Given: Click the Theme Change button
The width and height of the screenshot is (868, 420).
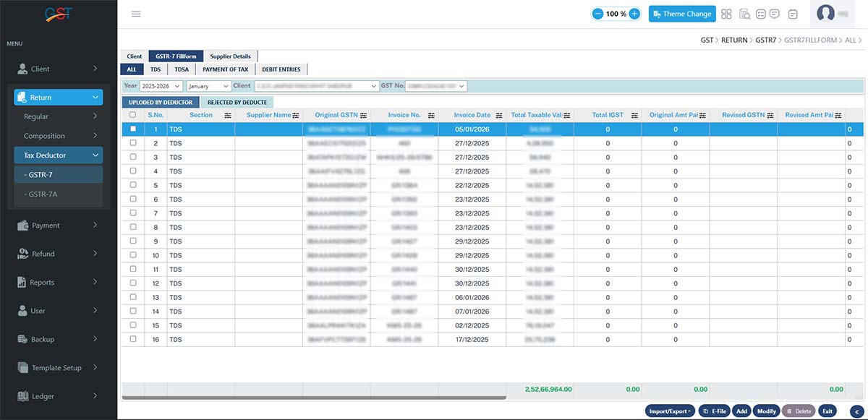Looking at the screenshot, I should coord(681,14).
